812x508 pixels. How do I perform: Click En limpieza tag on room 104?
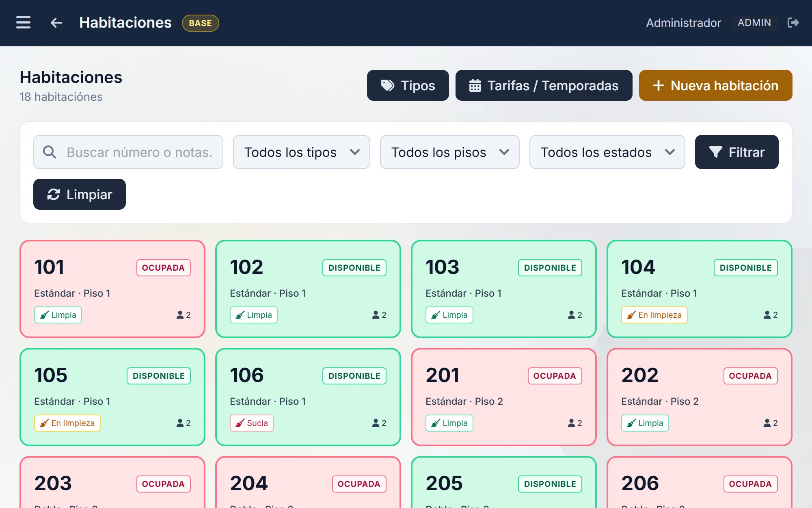coord(654,315)
